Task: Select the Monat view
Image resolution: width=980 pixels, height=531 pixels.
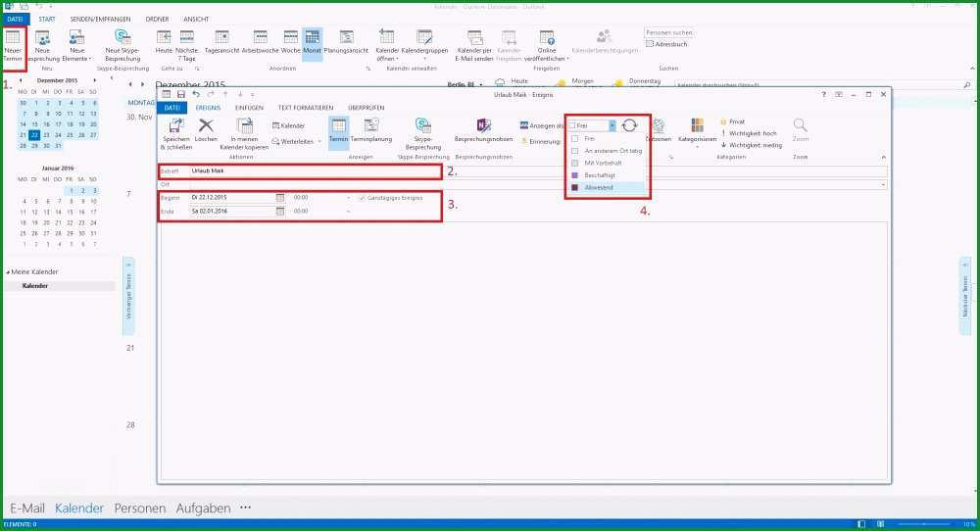Action: coord(312,42)
